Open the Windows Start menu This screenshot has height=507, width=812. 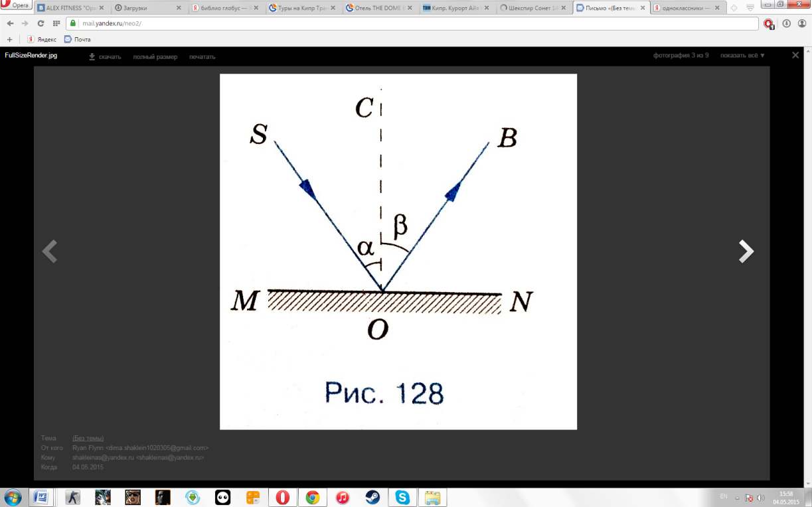click(x=13, y=497)
